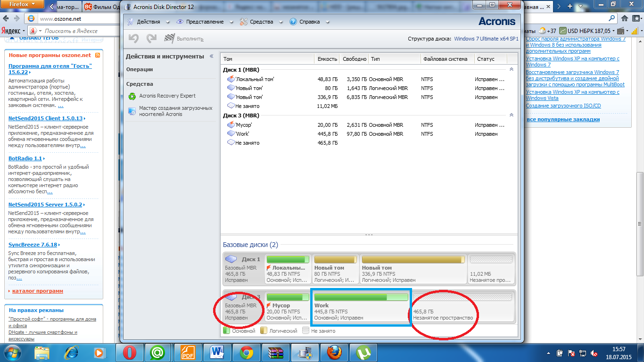Collapse the Действия и инструменты panel
Image resolution: width=644 pixels, height=362 pixels.
[212, 56]
